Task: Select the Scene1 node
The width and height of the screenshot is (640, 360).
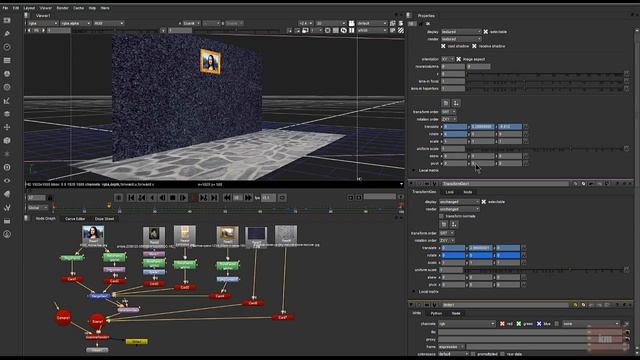Action: (97, 321)
